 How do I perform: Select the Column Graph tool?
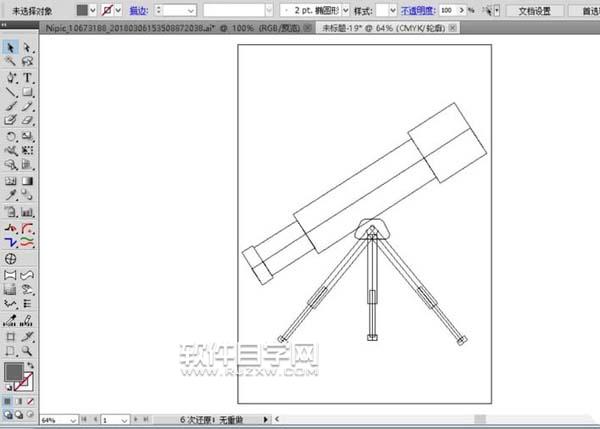pos(27,212)
